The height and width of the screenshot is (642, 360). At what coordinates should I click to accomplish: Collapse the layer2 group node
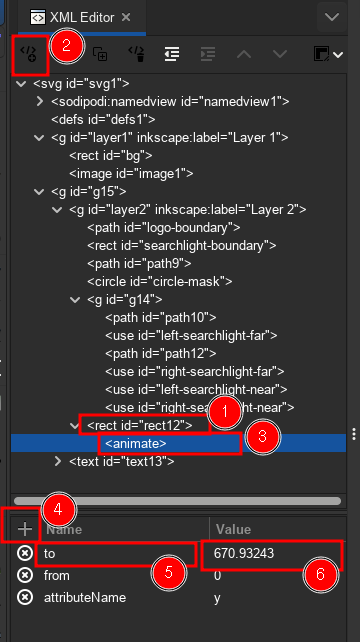57,210
